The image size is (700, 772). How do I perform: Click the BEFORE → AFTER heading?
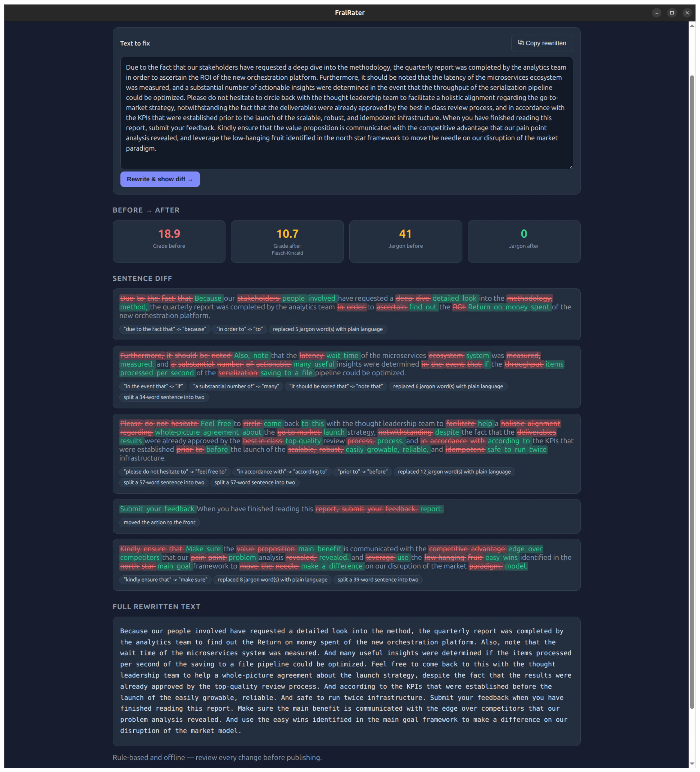point(146,210)
